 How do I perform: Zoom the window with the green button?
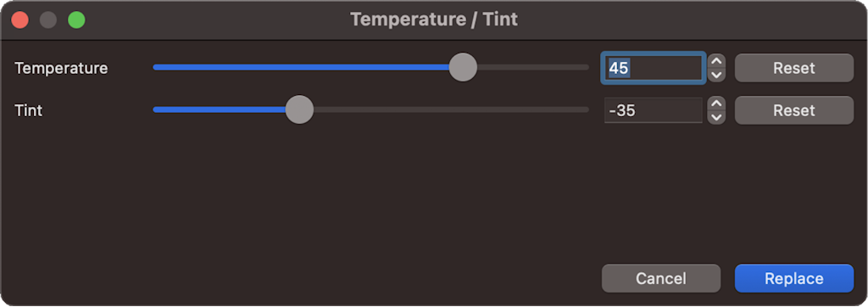(76, 20)
